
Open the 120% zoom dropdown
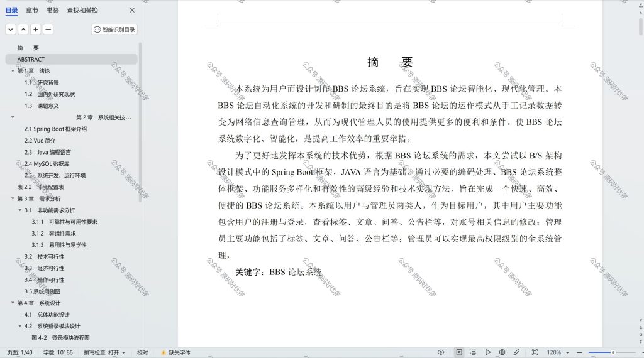click(x=558, y=352)
